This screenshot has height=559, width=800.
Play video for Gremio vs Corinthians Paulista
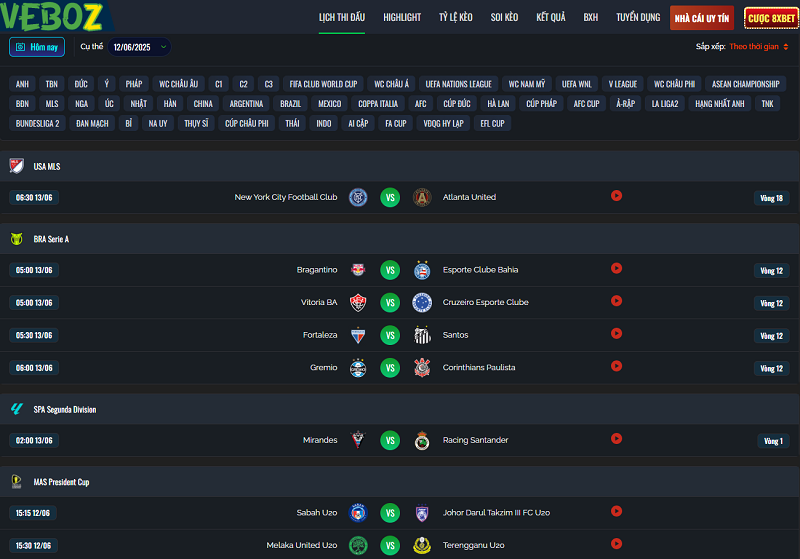pyautogui.click(x=616, y=366)
